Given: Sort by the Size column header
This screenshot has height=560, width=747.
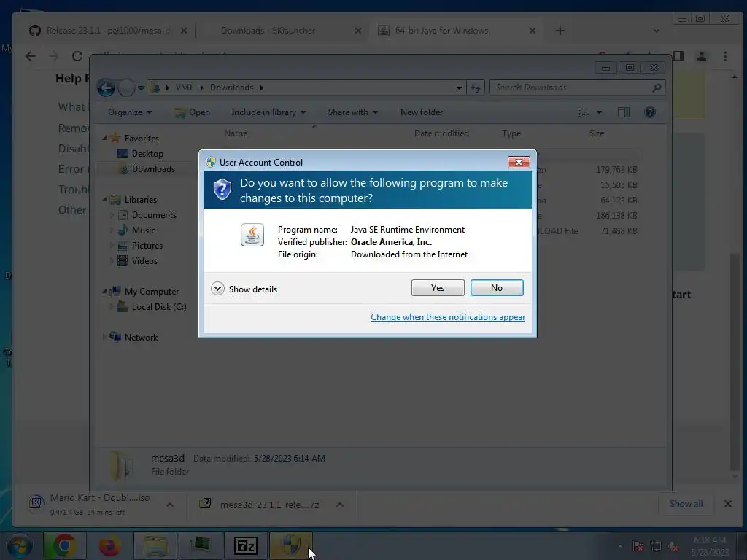Looking at the screenshot, I should click(597, 133).
